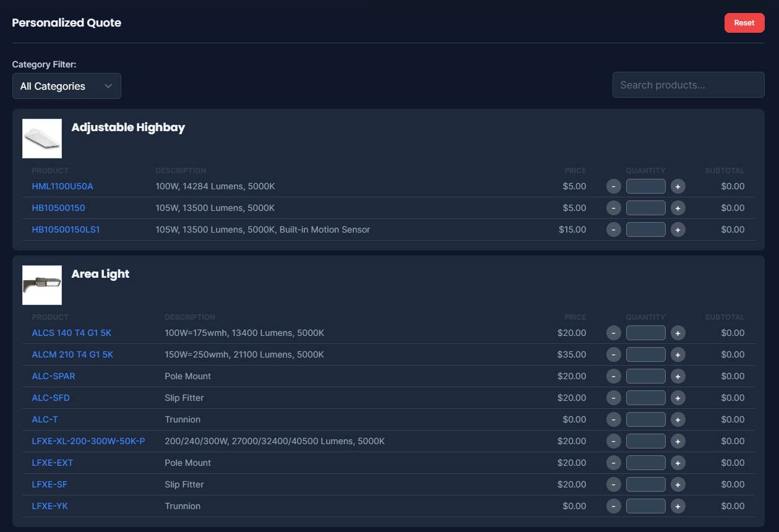Click the Adjustable Highbay product thumbnail

[42, 139]
